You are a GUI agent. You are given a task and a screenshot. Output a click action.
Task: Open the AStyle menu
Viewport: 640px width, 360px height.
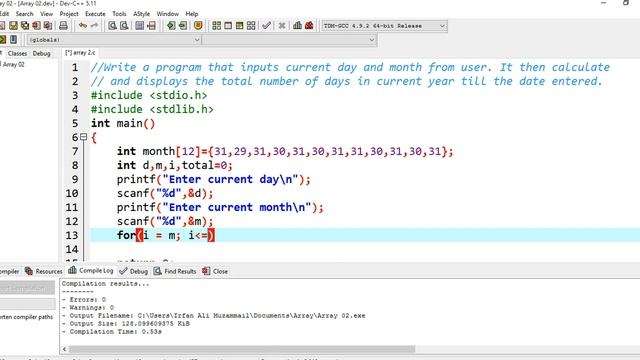pos(142,14)
